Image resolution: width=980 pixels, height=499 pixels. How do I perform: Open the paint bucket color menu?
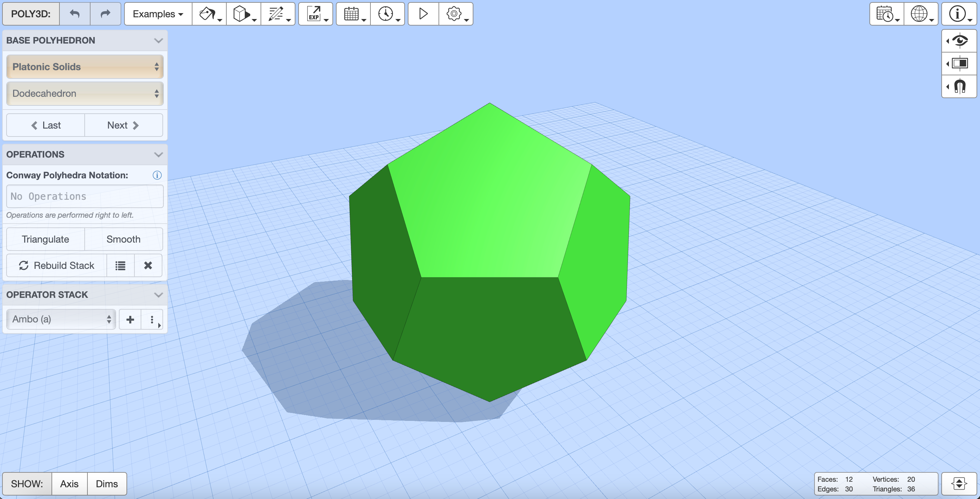click(x=210, y=14)
